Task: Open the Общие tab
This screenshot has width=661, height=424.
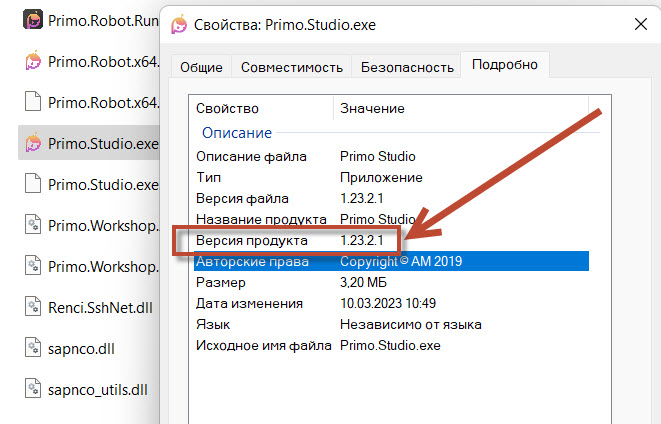Action: [x=202, y=67]
